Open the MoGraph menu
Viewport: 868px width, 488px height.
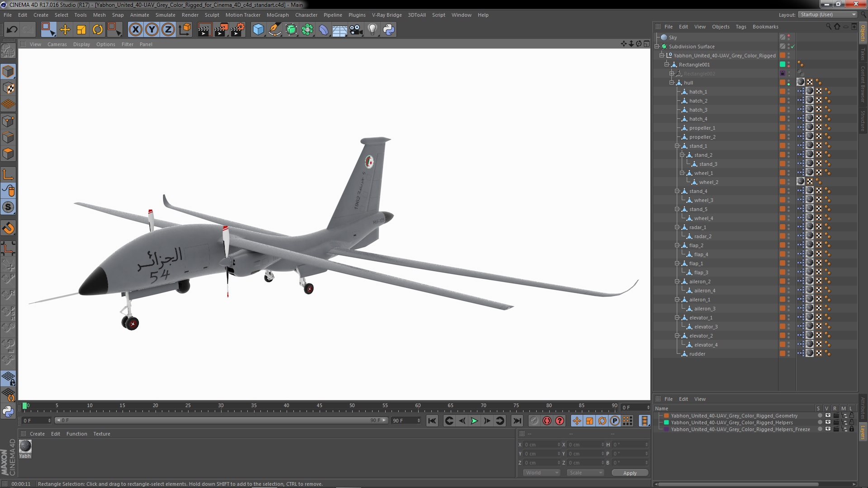click(x=278, y=15)
